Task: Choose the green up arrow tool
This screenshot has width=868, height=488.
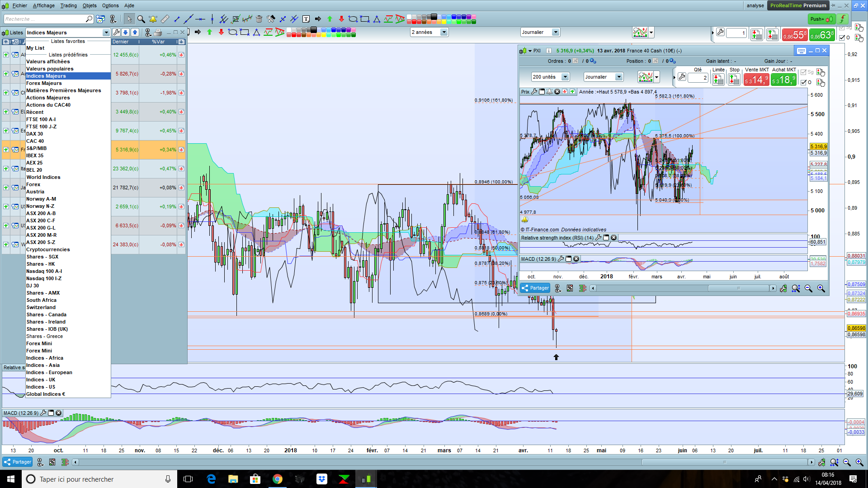Action: (330, 19)
